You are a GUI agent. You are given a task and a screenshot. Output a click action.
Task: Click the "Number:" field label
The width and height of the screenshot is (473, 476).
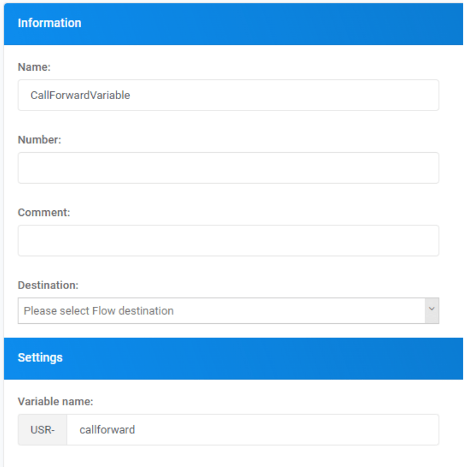pos(39,140)
